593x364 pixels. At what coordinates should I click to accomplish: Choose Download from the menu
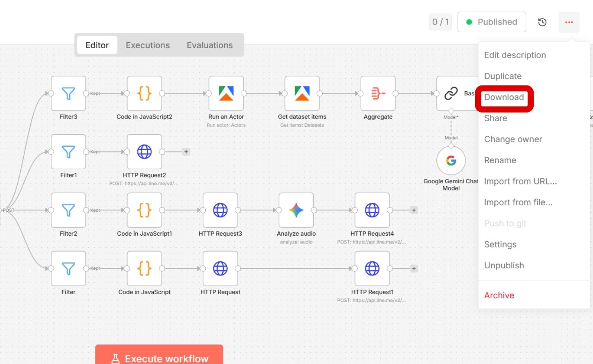tap(504, 97)
